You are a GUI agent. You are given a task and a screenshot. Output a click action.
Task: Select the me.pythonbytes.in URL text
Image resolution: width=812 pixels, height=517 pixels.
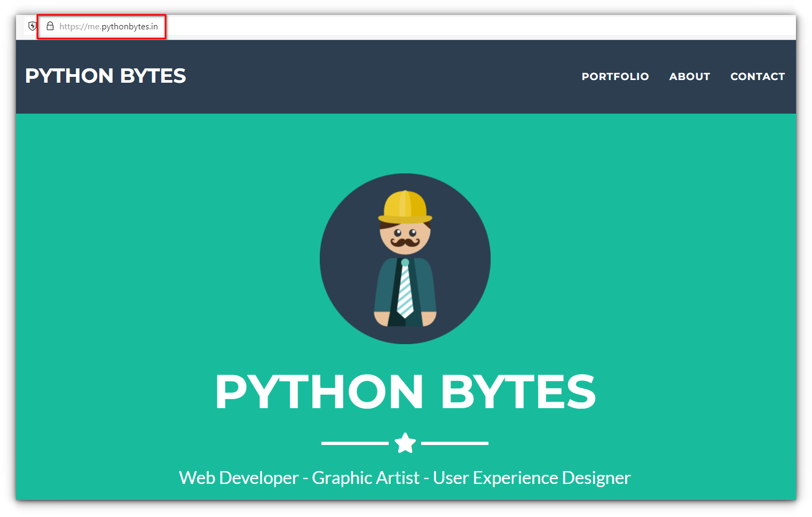pyautogui.click(x=108, y=27)
